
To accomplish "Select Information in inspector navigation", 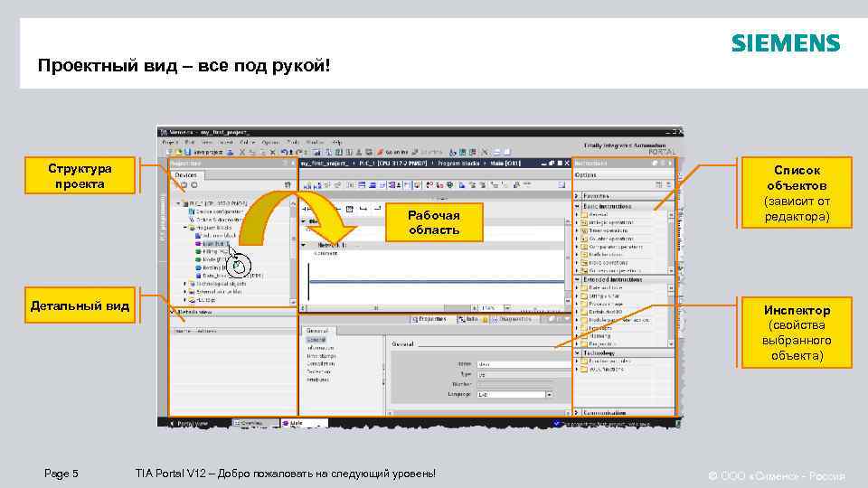I will pyautogui.click(x=320, y=348).
